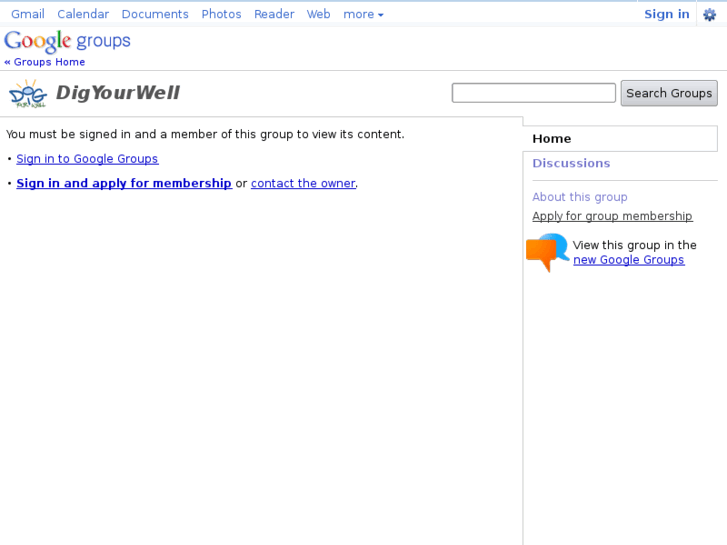The width and height of the screenshot is (727, 545).
Task: Open the settings gear icon
Action: [709, 15]
